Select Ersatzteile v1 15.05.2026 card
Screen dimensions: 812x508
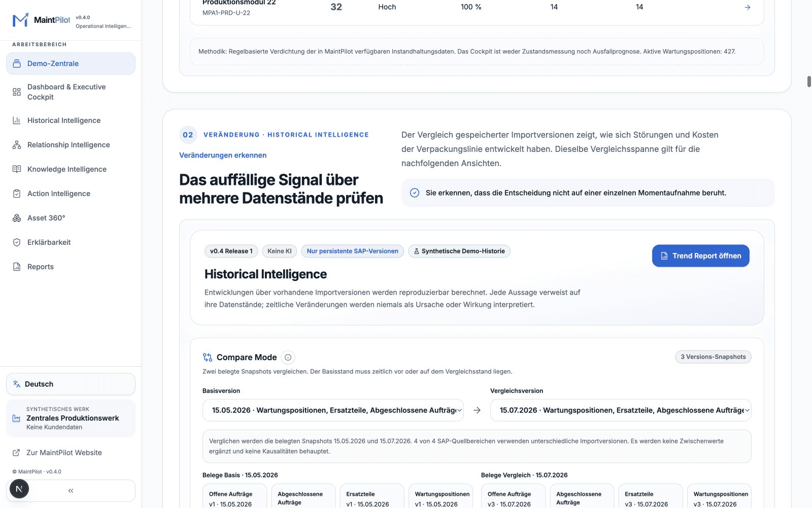[371, 496]
